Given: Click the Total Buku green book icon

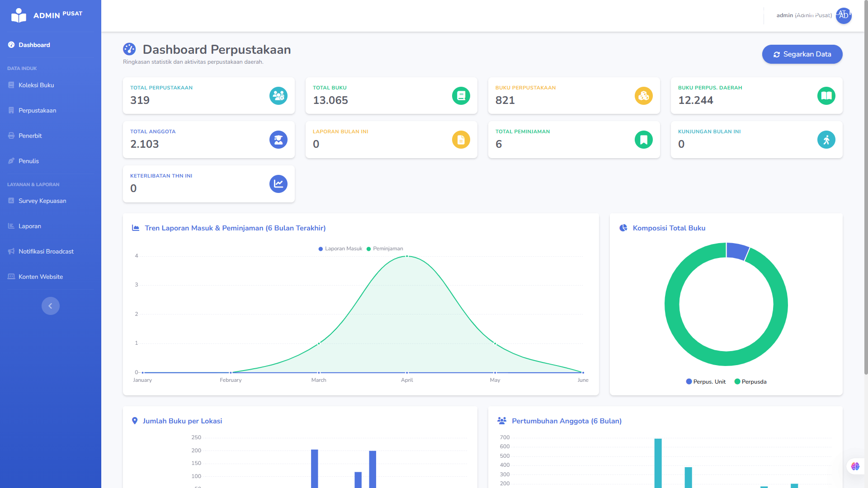Looking at the screenshot, I should coord(461,96).
